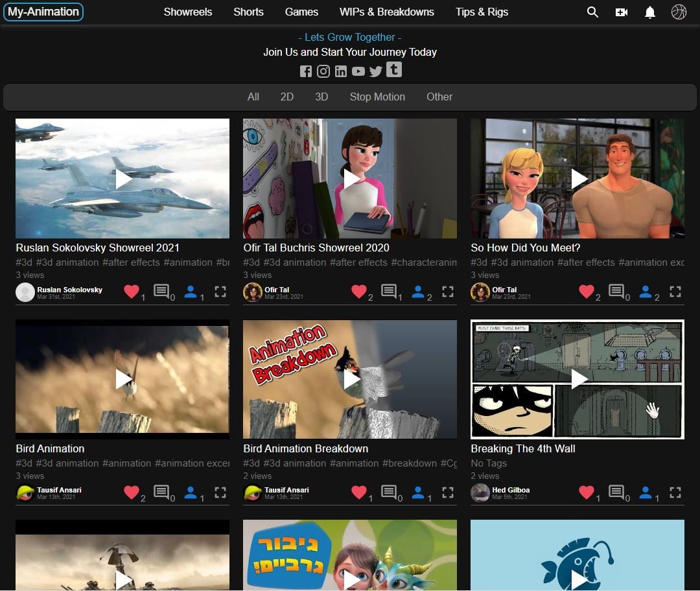700x591 pixels.
Task: Visit the Instagram social icon
Action: pos(323,71)
